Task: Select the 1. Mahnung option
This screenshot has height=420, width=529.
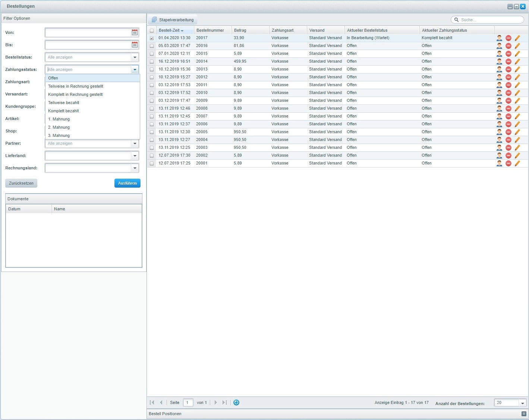Action: pyautogui.click(x=92, y=119)
